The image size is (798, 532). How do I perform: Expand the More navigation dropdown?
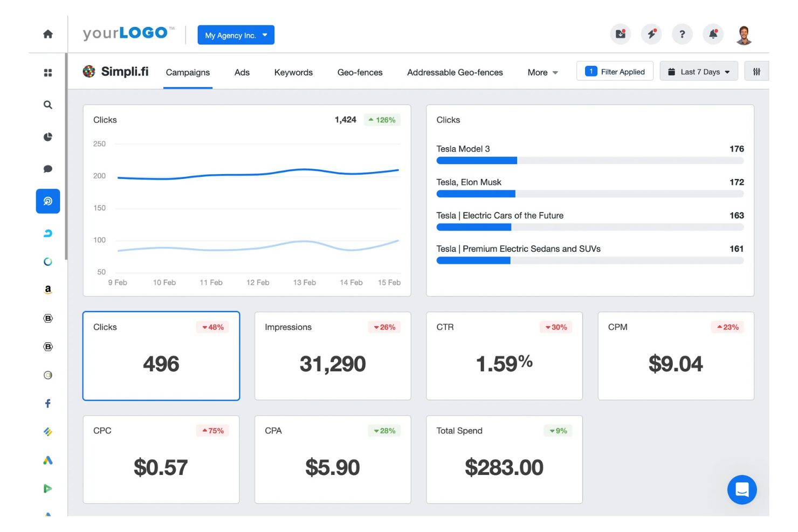[x=542, y=72]
